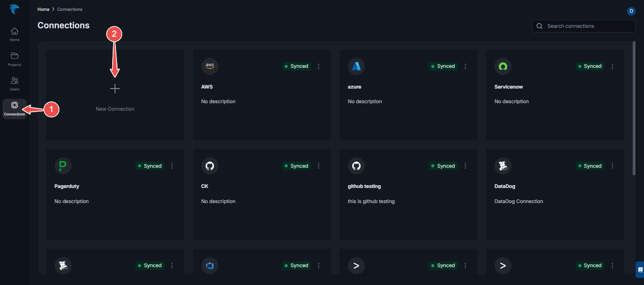644x285 pixels.
Task: Click the search connections input field
Action: [x=583, y=26]
